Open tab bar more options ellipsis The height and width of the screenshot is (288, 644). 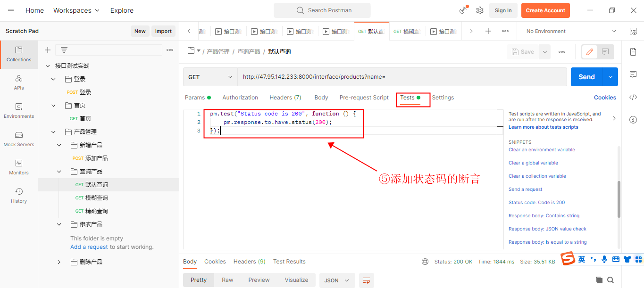click(x=505, y=31)
